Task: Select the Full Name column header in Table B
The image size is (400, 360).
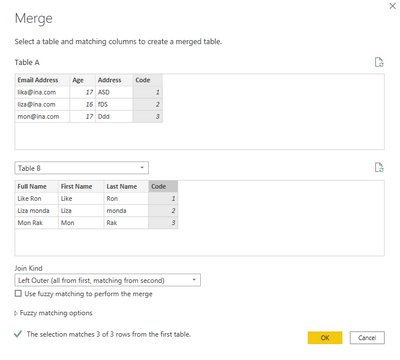Action: 37,186
